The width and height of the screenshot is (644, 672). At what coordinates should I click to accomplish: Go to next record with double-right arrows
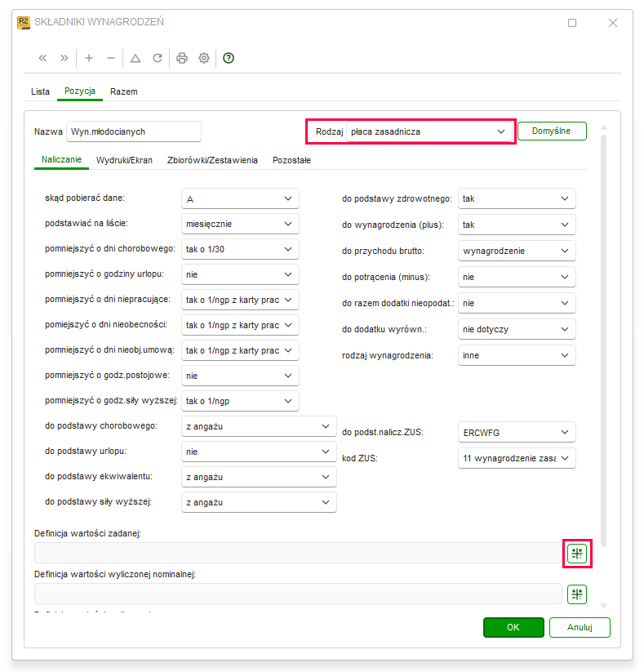64,58
